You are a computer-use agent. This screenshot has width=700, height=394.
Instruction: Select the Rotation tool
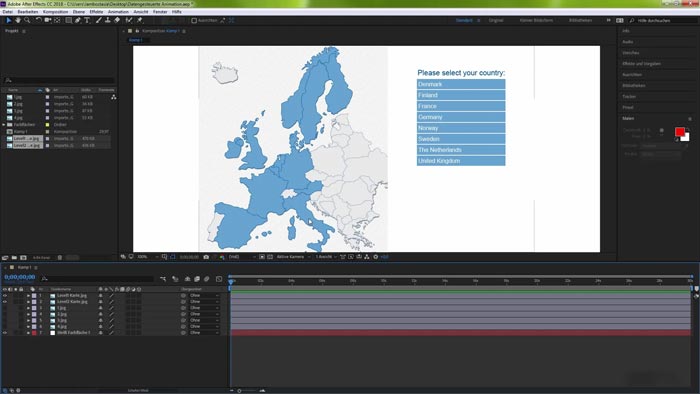click(39, 20)
